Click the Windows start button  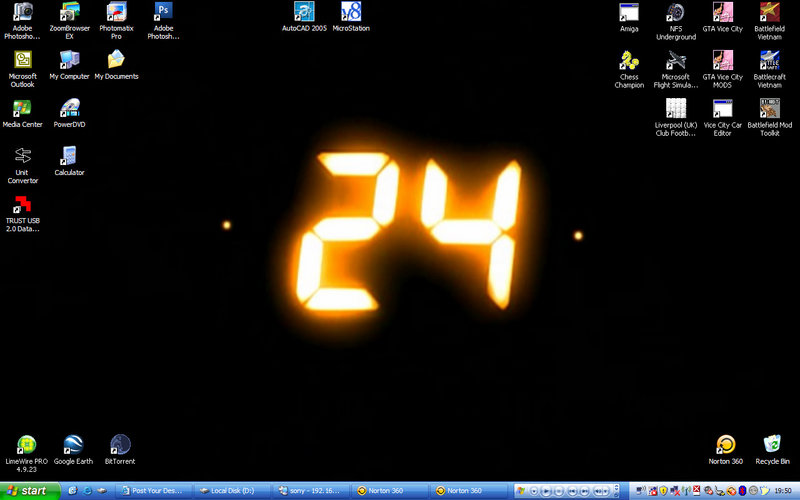(30, 491)
